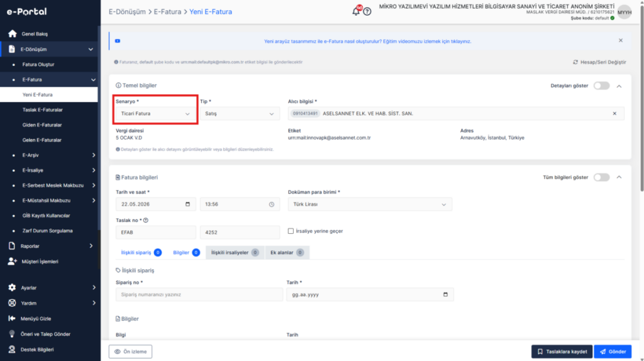
Task: Open the Doküman para birimi dropdown
Action: tap(370, 204)
